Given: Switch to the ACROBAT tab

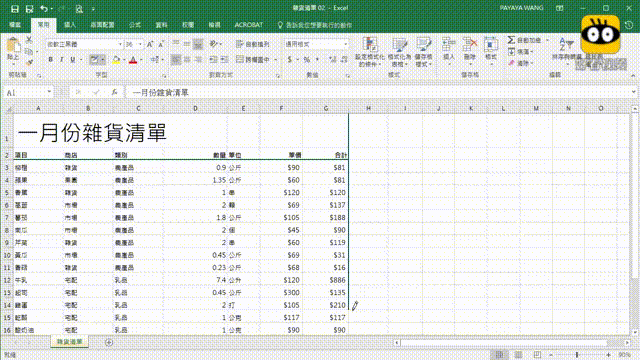Looking at the screenshot, I should [249, 25].
